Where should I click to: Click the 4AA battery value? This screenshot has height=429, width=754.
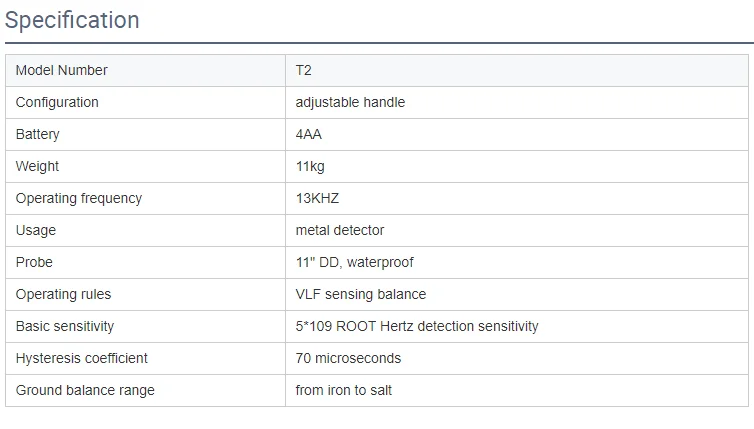pyautogui.click(x=308, y=134)
